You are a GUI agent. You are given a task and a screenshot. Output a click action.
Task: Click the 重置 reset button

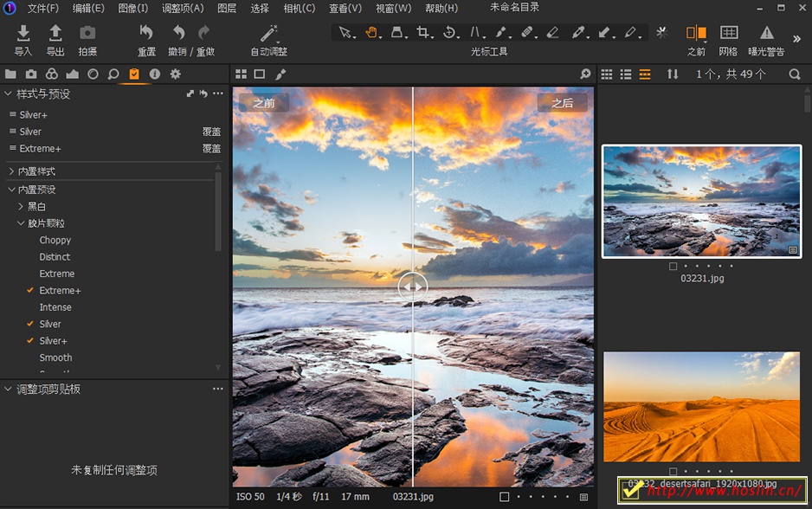[x=145, y=41]
